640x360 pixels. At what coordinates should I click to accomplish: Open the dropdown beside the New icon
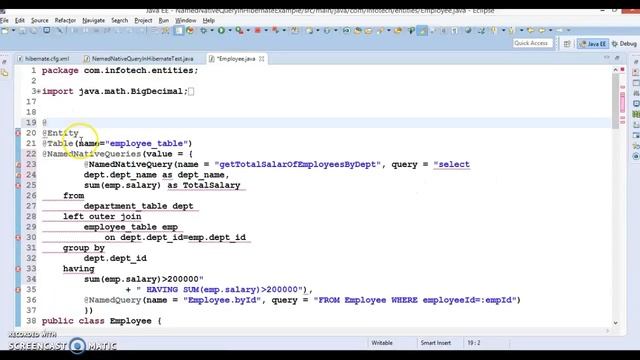point(13,31)
